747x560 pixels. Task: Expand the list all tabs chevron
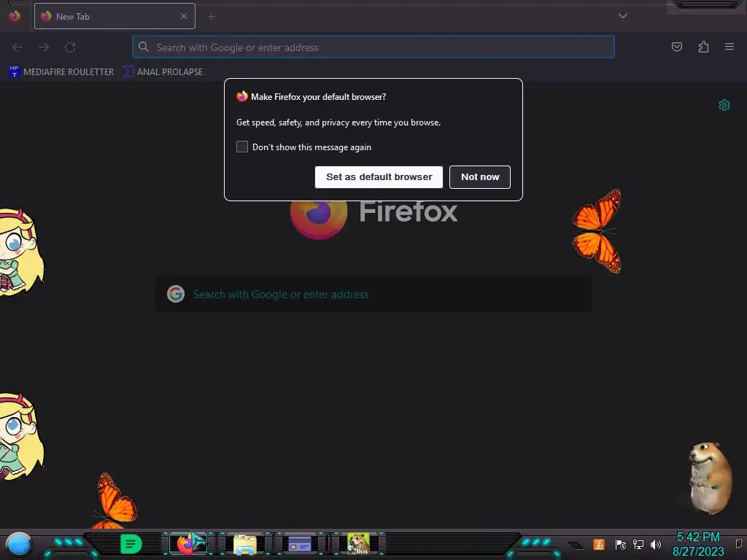623,16
